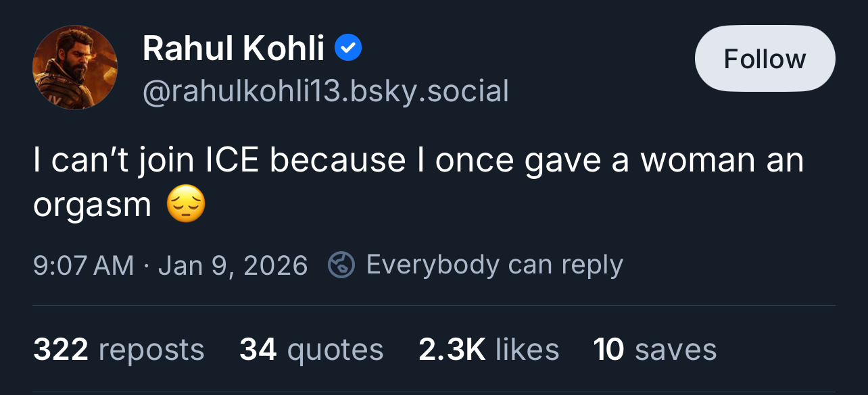Click the word 'likes' label
The image size is (868, 395).
click(x=527, y=350)
